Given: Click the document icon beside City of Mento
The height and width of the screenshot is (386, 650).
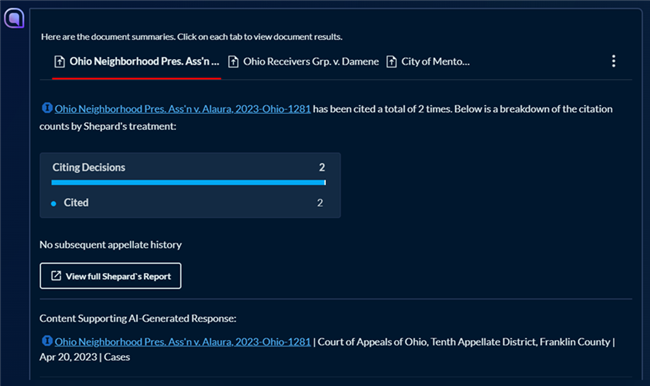Looking at the screenshot, I should (391, 62).
